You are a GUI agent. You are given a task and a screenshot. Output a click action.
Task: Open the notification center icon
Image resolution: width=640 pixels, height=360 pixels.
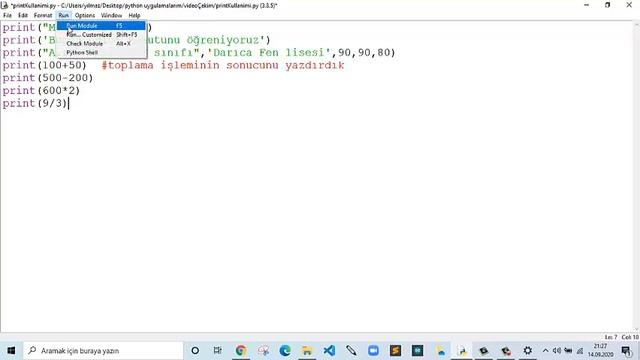pyautogui.click(x=626, y=351)
